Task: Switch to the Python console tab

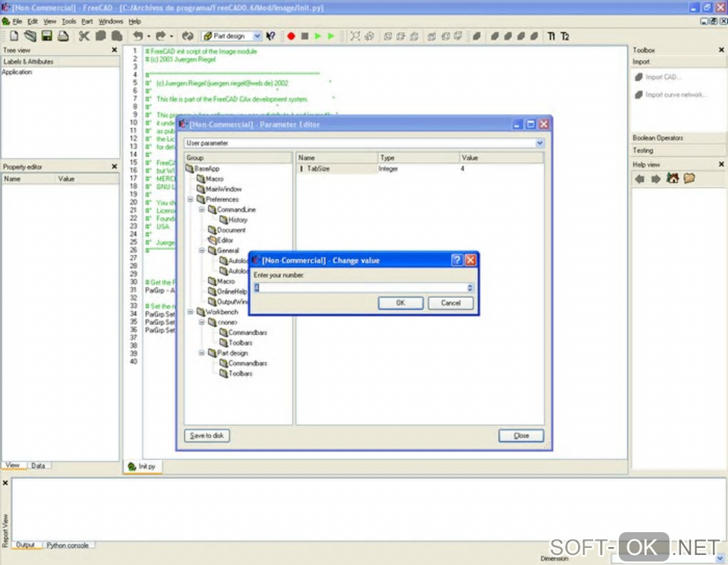Action: pyautogui.click(x=67, y=545)
